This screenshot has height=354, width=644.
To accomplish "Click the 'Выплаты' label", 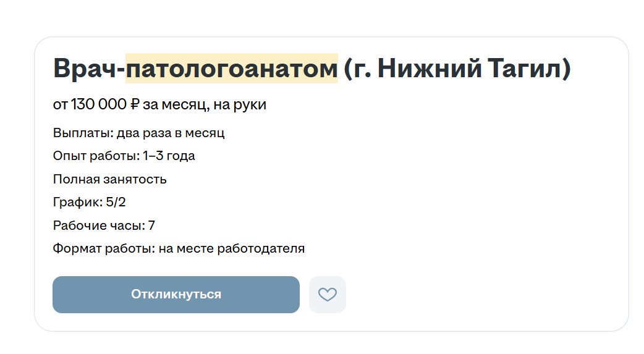I will [x=83, y=133].
